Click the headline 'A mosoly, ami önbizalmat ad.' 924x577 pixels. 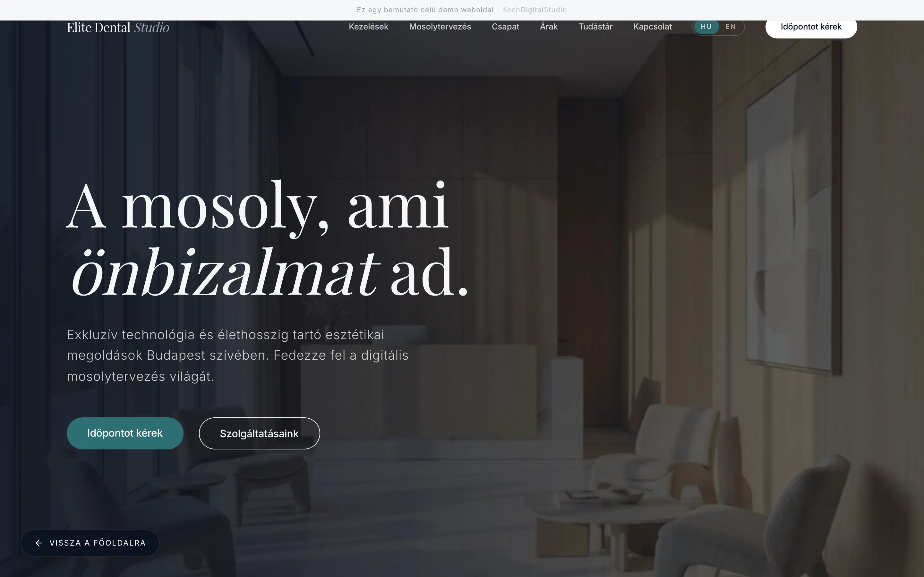(x=267, y=238)
